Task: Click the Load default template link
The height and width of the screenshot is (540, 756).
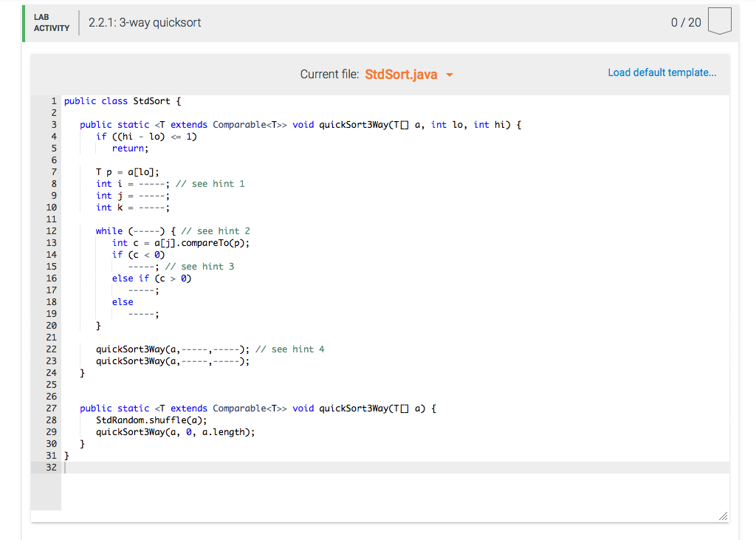Action: tap(661, 72)
